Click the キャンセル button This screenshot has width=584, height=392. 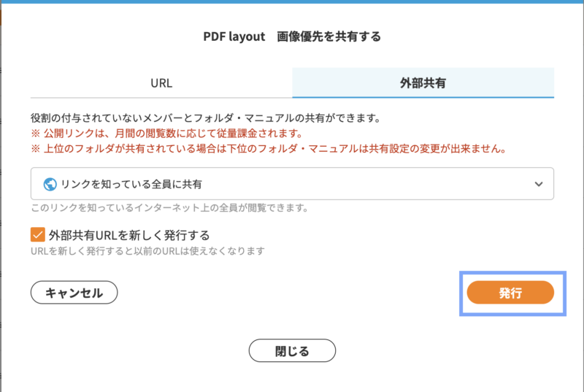(74, 293)
